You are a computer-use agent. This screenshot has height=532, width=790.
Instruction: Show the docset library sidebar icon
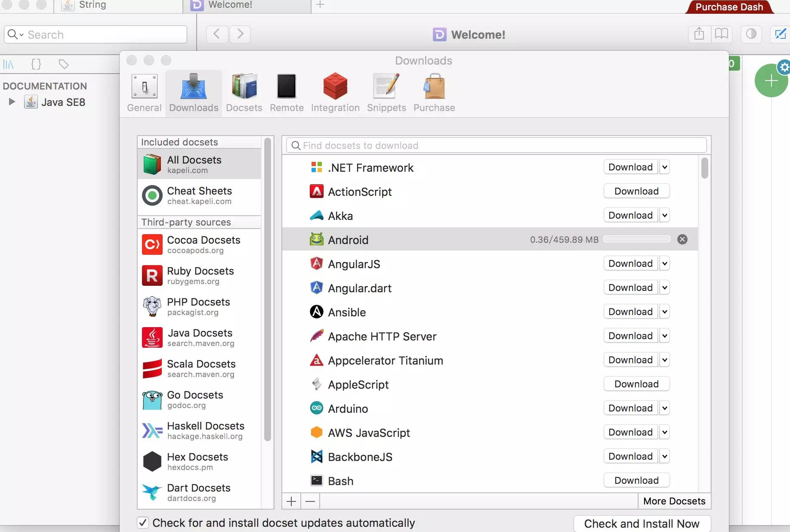tap(9, 65)
